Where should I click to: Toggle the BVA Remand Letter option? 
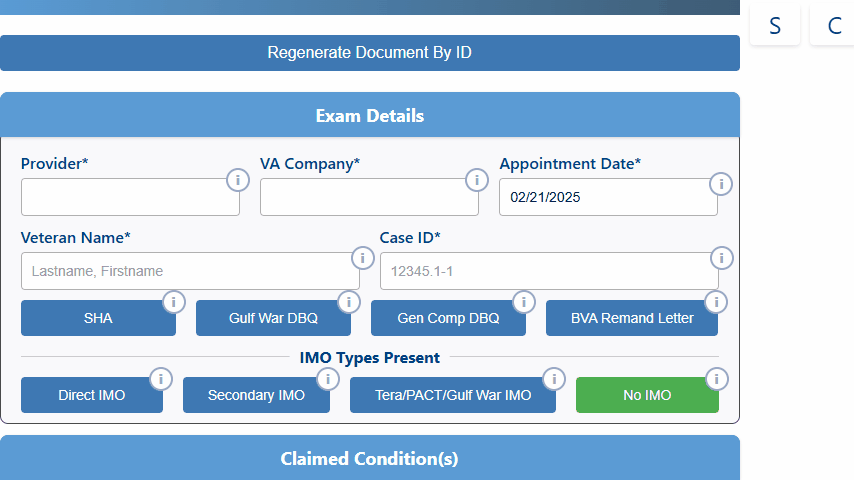point(632,318)
